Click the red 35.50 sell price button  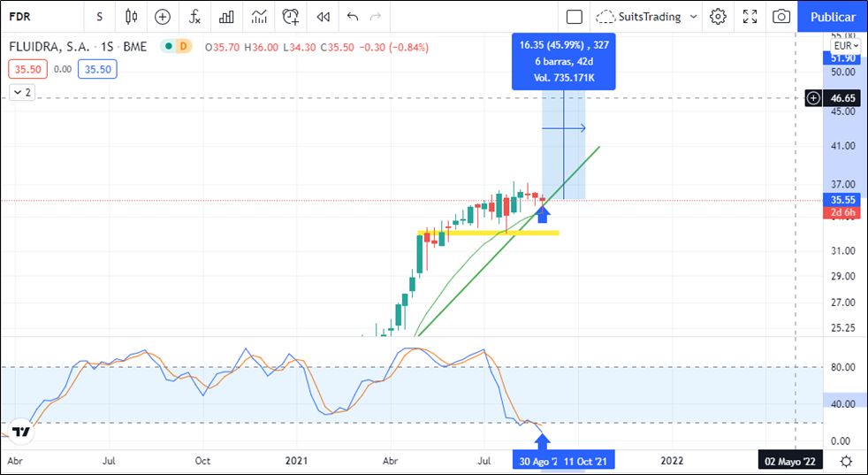pos(26,69)
